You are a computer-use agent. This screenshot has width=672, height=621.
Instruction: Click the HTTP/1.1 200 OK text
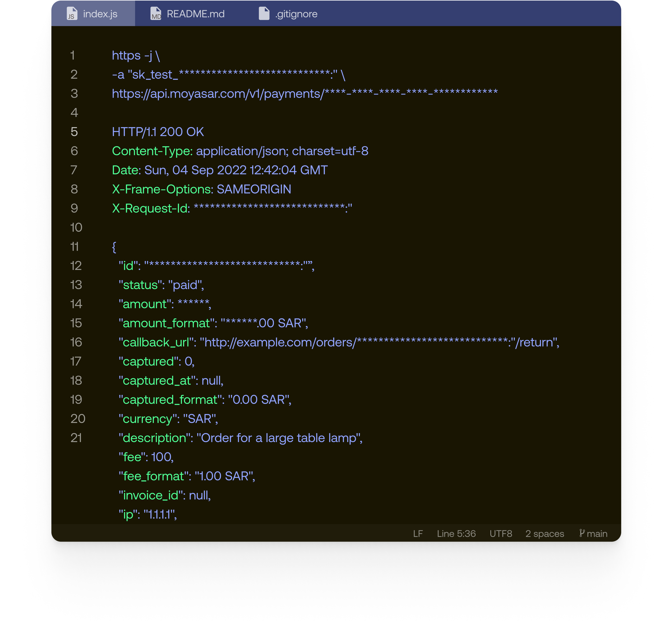point(158,132)
